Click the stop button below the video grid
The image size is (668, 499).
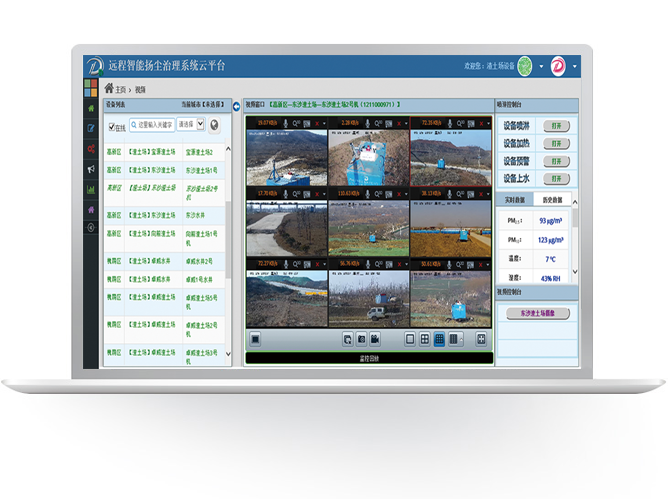(255, 339)
